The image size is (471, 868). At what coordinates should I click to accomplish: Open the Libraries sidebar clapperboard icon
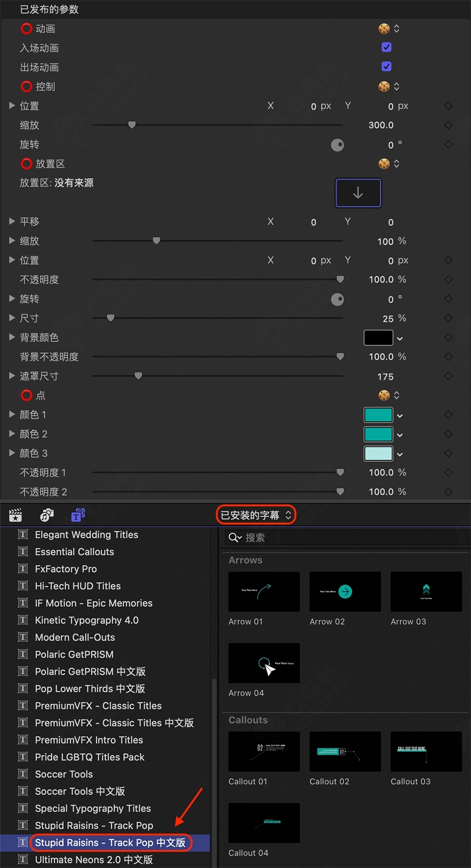16,515
